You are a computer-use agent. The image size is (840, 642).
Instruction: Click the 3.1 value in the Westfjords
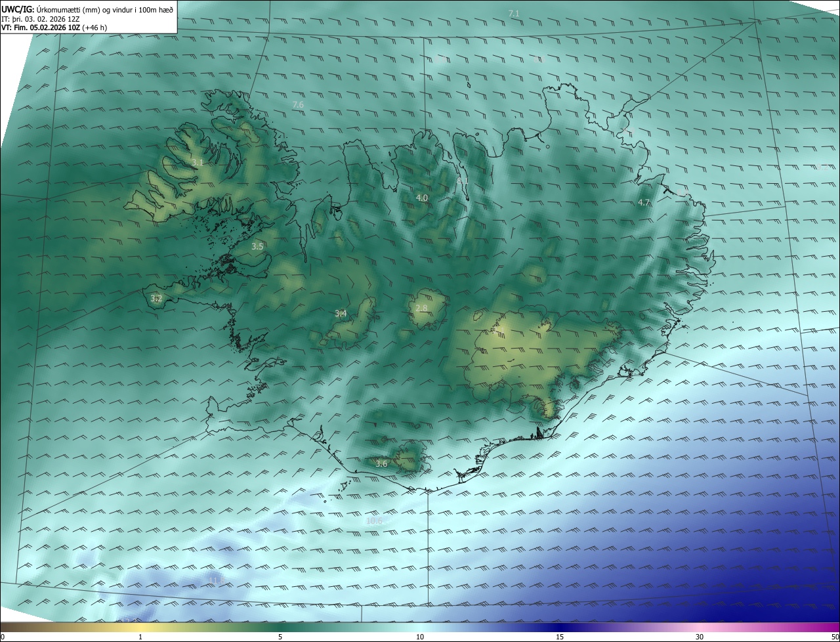(198, 162)
